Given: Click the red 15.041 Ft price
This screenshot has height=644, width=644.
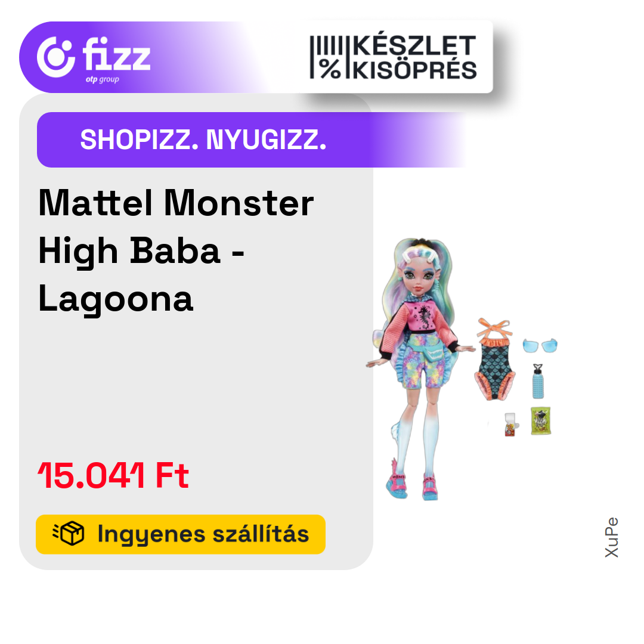Looking at the screenshot, I should point(113,476).
